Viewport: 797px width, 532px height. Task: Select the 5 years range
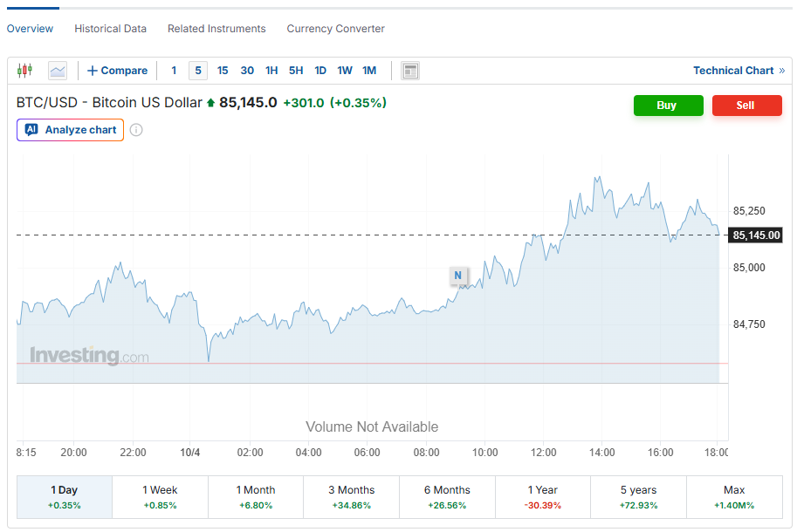(638, 497)
